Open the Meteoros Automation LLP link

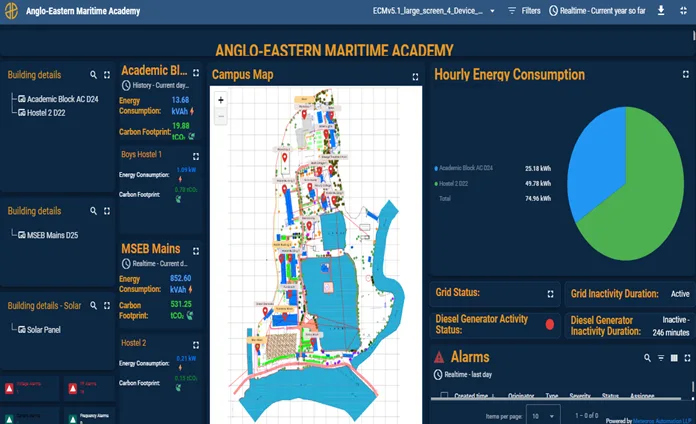pos(662,420)
